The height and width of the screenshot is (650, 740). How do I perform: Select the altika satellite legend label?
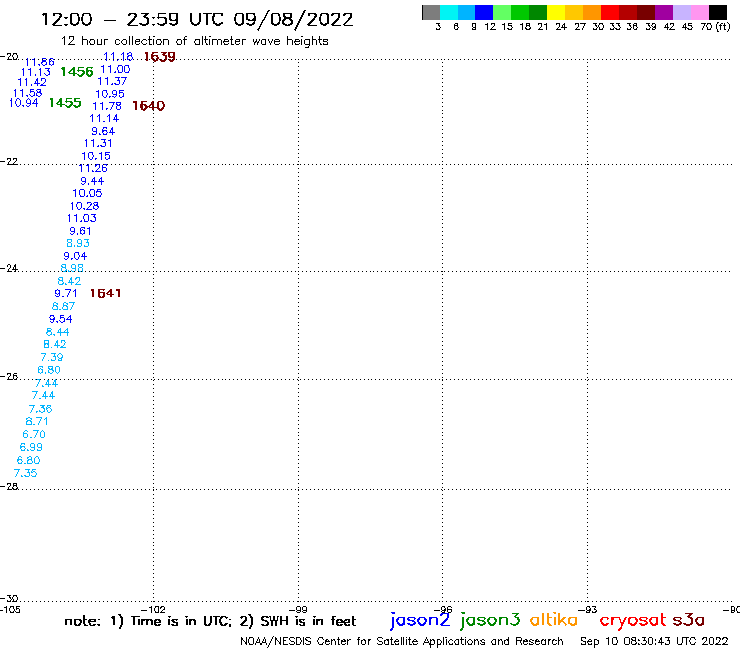coord(554,620)
